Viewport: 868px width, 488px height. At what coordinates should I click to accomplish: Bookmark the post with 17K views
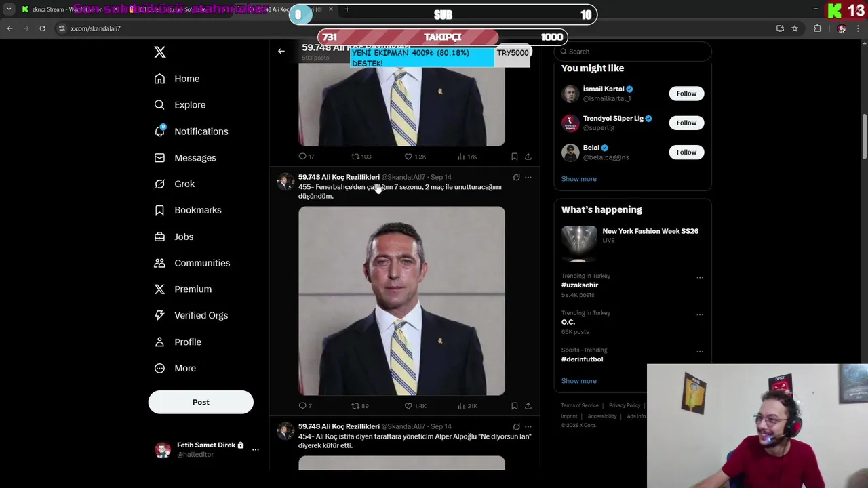coord(515,157)
